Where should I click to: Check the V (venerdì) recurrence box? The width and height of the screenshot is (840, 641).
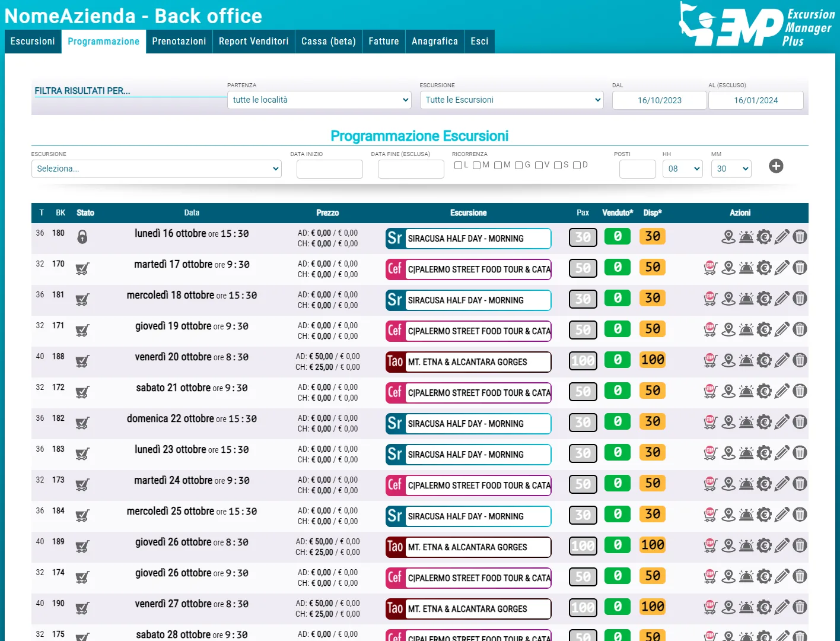tap(539, 165)
